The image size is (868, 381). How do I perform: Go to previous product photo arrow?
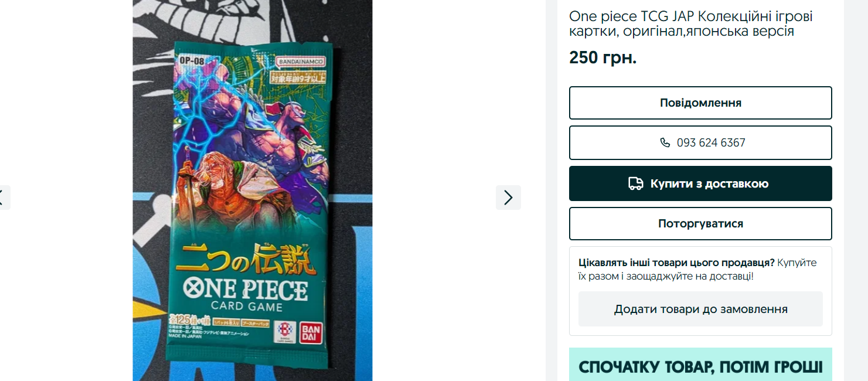point(3,198)
